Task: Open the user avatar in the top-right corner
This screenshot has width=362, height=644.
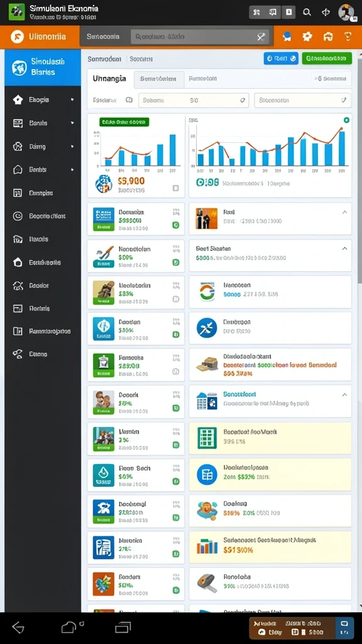Action: (x=346, y=13)
